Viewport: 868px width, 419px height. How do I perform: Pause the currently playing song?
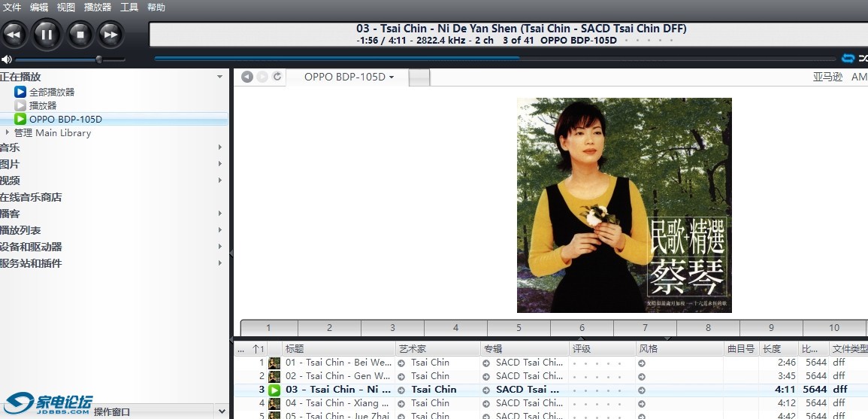pos(47,34)
